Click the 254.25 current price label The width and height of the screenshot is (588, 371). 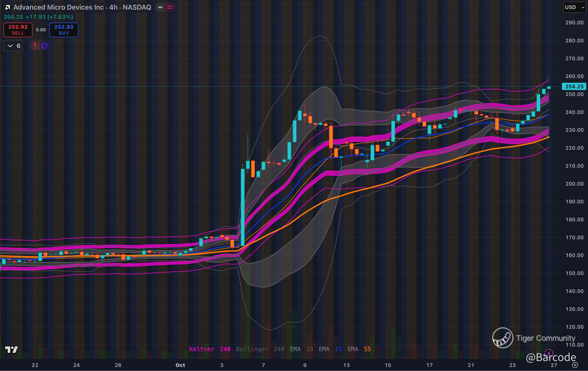574,87
